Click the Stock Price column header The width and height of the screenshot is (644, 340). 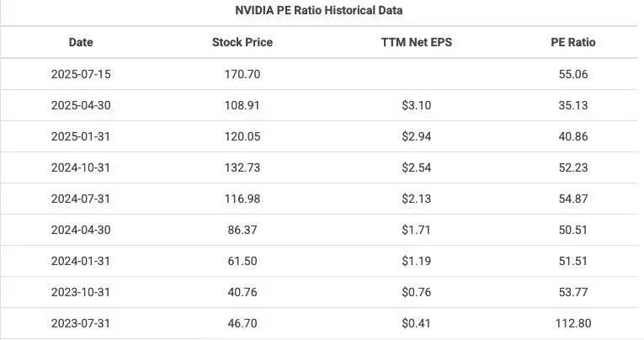coord(242,42)
